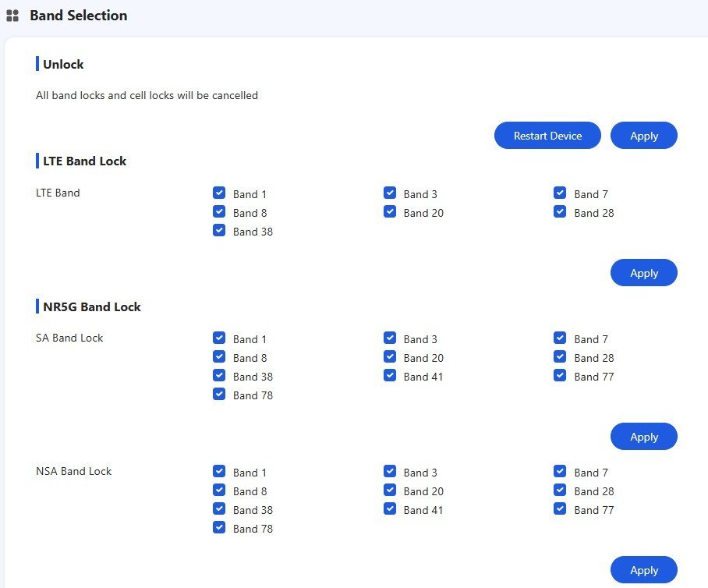Uncheck LTE Band 1 checkbox
This screenshot has width=708, height=588.
point(219,193)
